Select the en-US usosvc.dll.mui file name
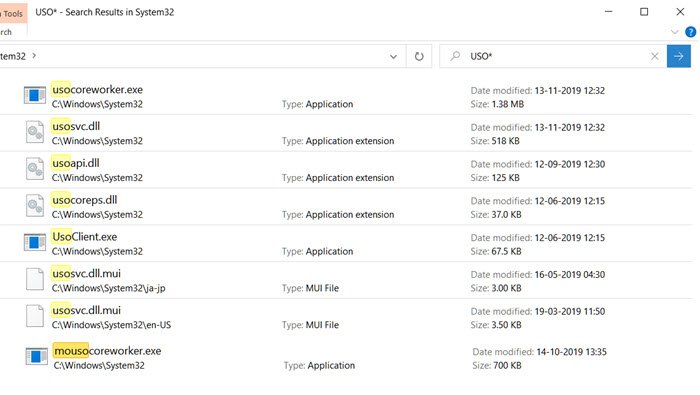The height and width of the screenshot is (395, 700). click(x=86, y=310)
